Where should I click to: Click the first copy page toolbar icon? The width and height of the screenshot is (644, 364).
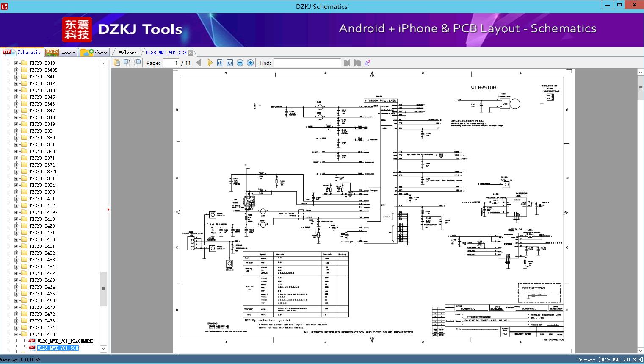pos(117,63)
